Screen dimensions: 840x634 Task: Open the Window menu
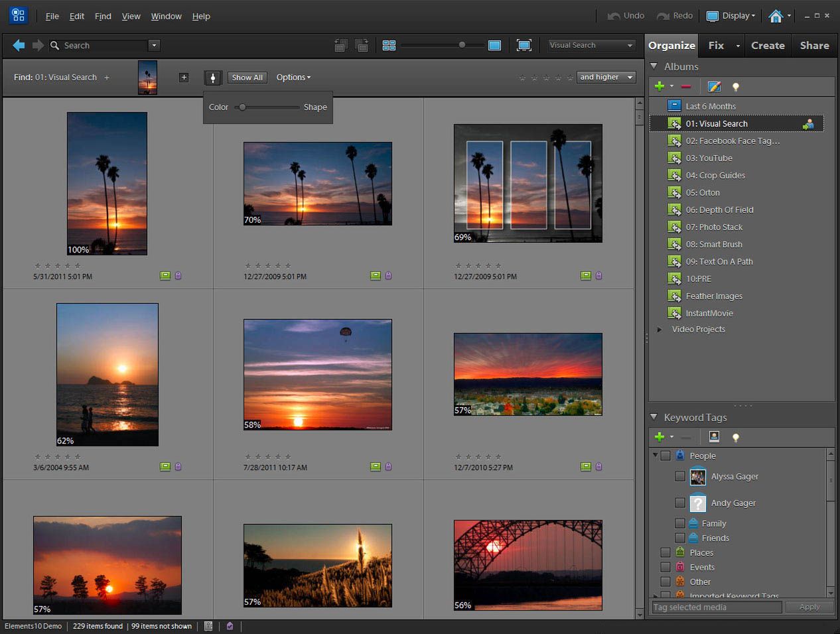tap(166, 16)
